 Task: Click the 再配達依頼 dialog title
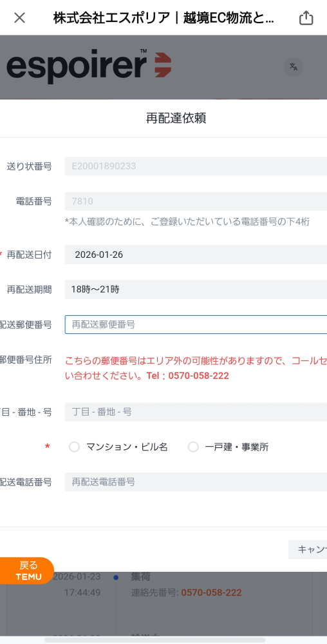point(176,118)
